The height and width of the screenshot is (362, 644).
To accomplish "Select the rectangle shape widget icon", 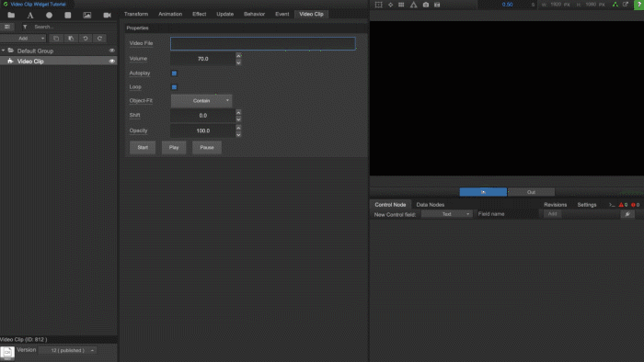I will coord(68,16).
